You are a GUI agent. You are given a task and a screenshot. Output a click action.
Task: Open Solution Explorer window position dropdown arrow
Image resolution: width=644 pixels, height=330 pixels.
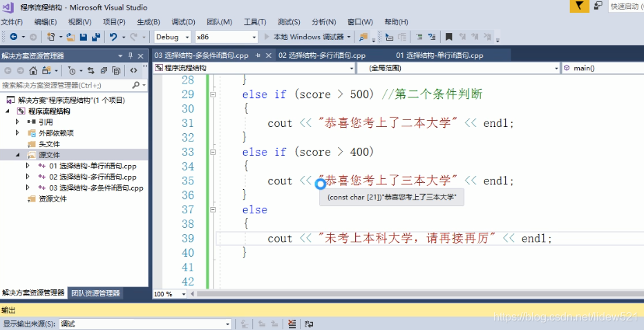tap(120, 56)
